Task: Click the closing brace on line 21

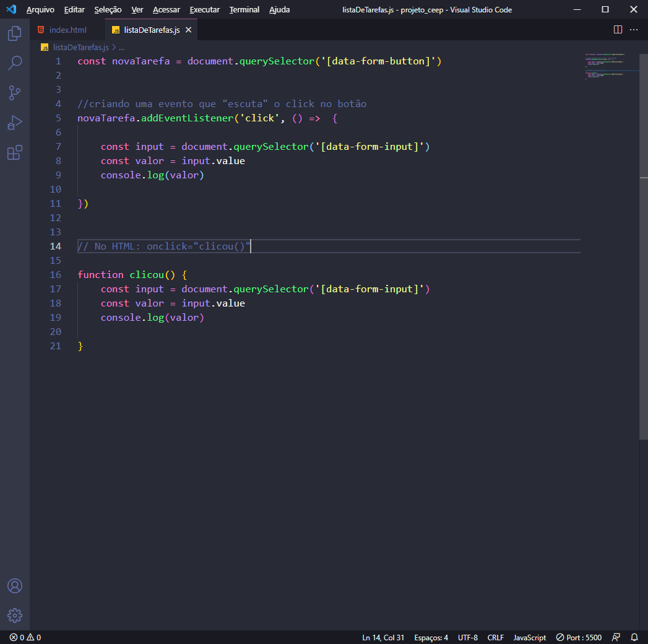Action: (x=80, y=346)
